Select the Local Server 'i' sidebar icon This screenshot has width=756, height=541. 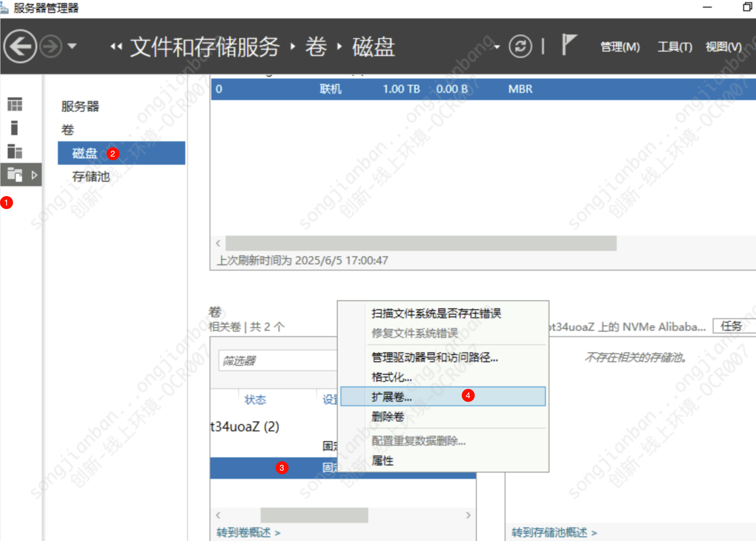point(14,128)
